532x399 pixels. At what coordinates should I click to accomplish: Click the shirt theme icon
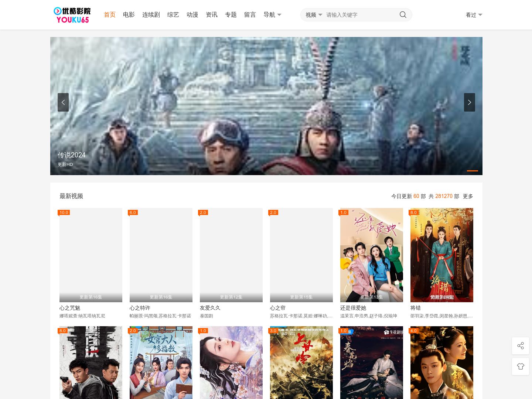point(521,366)
